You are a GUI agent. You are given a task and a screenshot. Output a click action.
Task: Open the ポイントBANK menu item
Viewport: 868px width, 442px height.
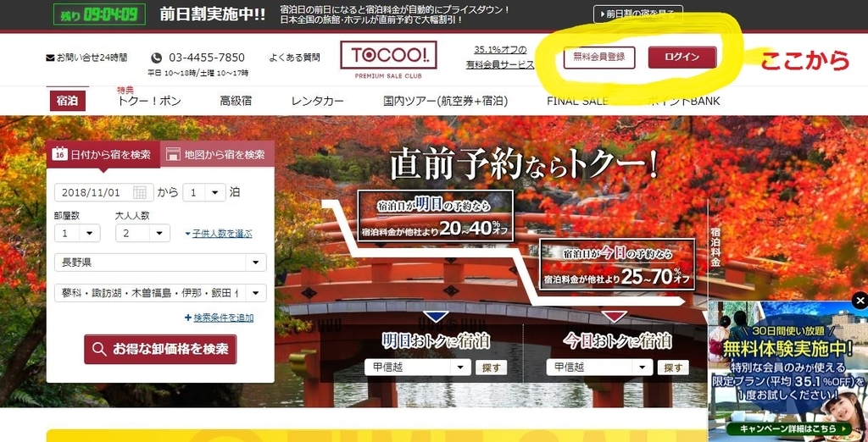pos(684,102)
